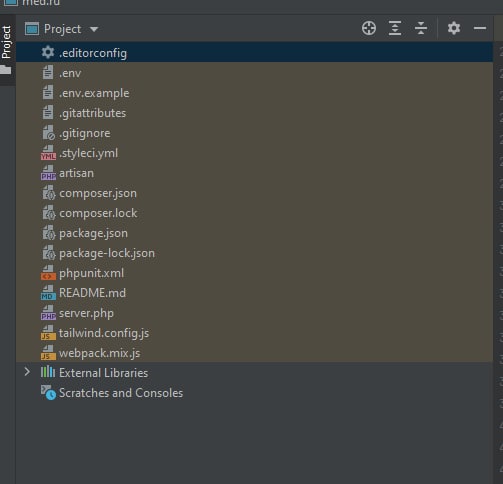
Task: Click the XML icon of phpunit.xml
Action: point(48,273)
